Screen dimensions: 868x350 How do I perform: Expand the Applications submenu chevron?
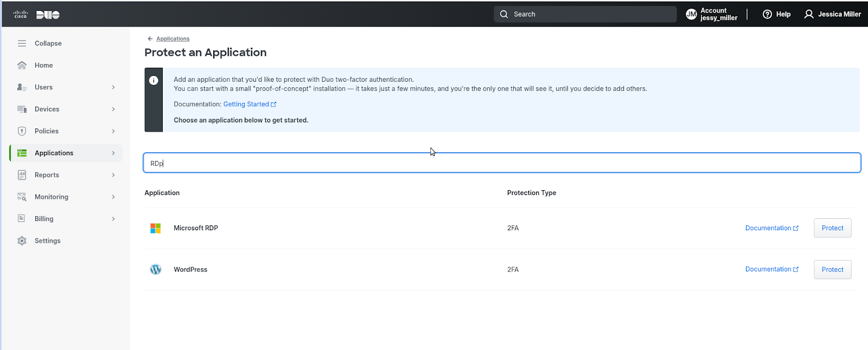tap(113, 153)
